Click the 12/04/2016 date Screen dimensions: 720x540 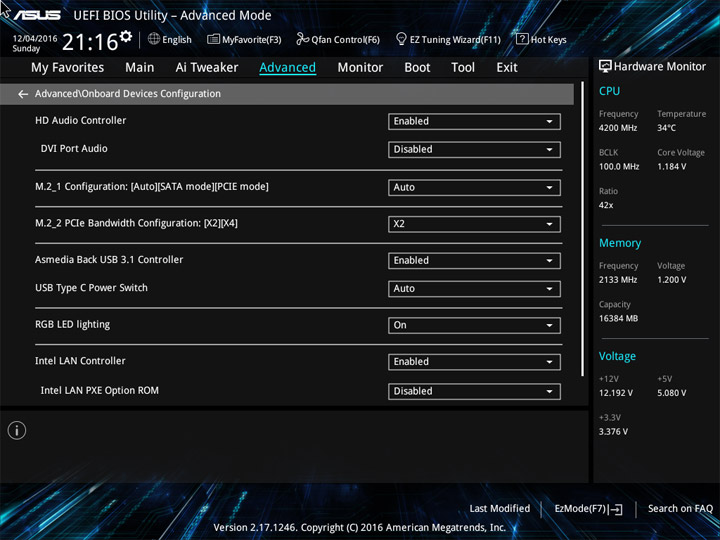click(x=35, y=39)
